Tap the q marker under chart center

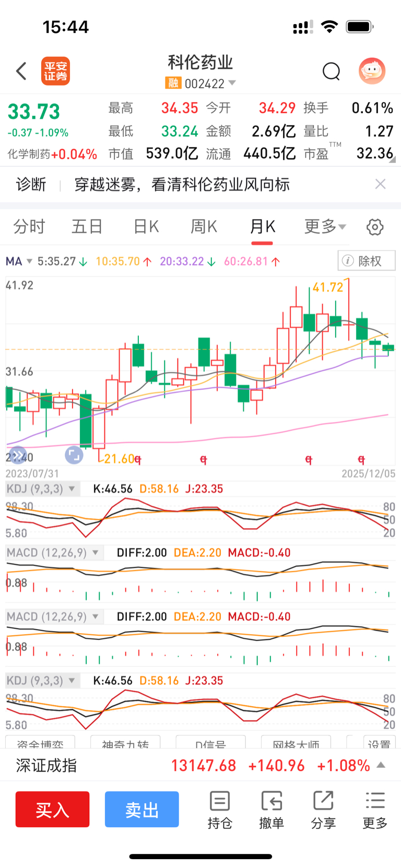[x=204, y=459]
